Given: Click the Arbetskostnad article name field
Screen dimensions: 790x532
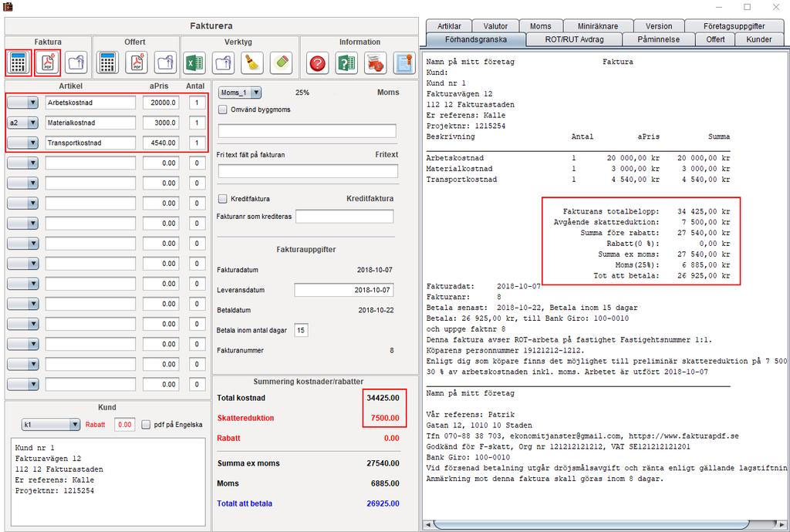Looking at the screenshot, I should 90,103.
